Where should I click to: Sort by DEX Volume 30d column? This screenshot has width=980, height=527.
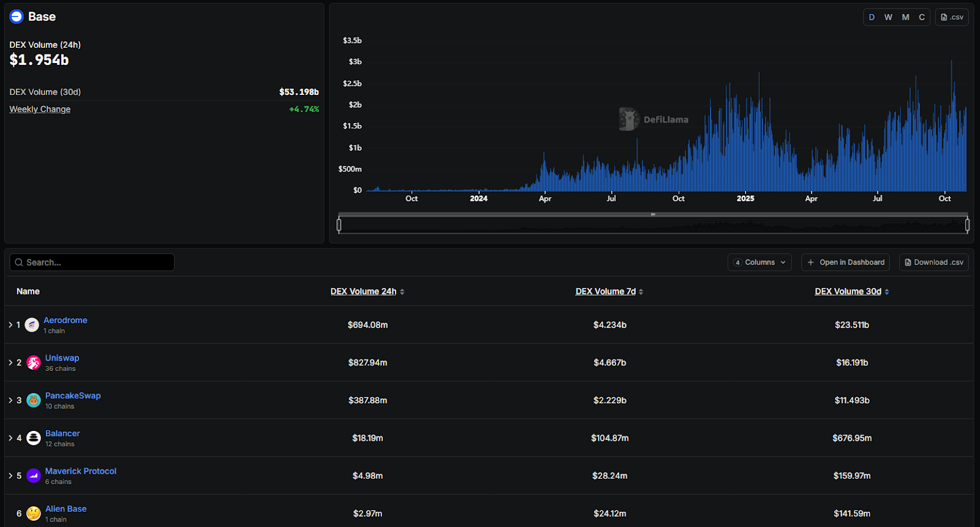pos(851,292)
